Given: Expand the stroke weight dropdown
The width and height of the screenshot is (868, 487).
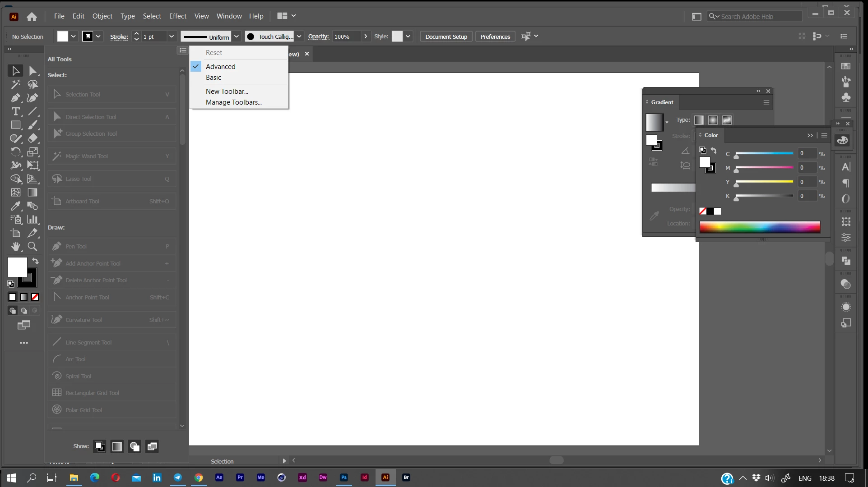Looking at the screenshot, I should coord(172,37).
